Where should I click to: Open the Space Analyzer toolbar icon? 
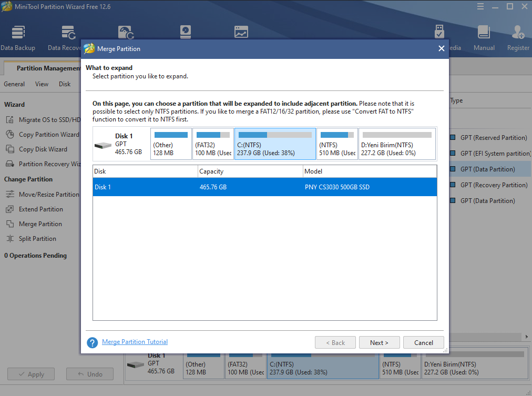coord(241,32)
